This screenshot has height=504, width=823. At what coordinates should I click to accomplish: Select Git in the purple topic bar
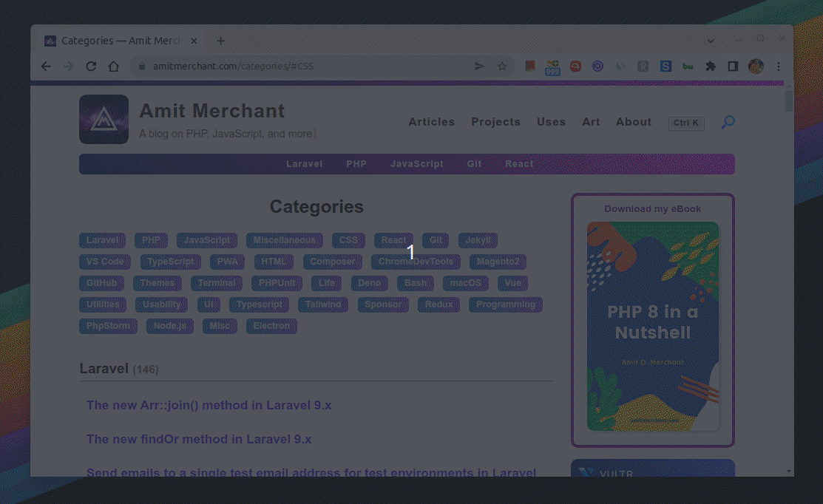tap(474, 164)
